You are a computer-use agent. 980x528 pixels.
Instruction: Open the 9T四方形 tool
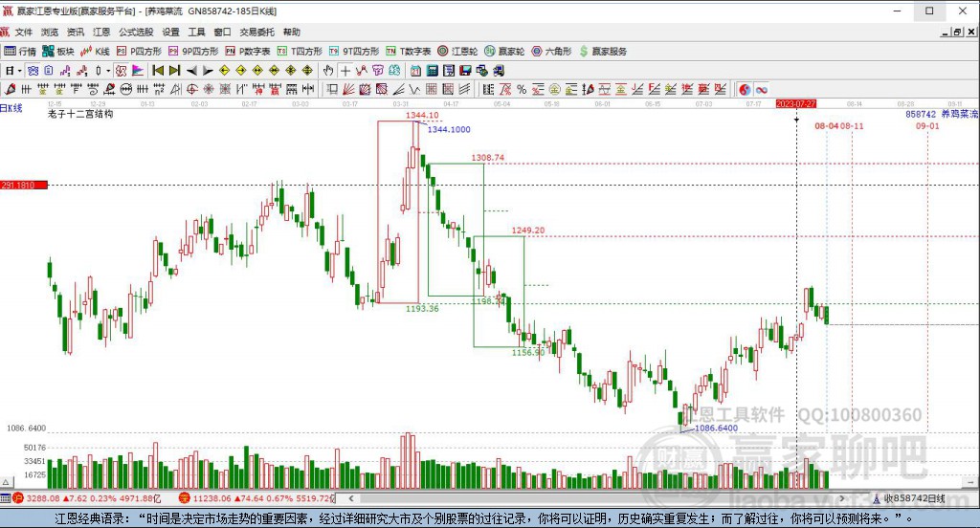click(354, 52)
